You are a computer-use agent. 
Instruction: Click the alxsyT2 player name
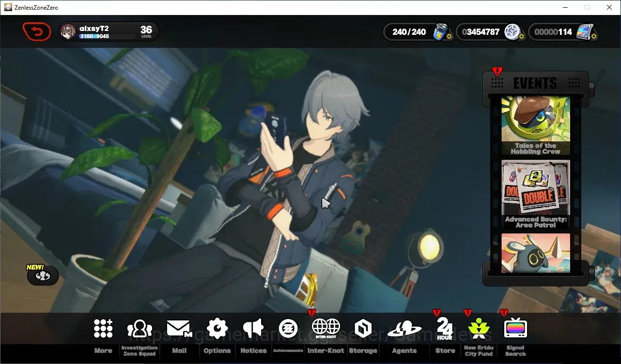(94, 29)
